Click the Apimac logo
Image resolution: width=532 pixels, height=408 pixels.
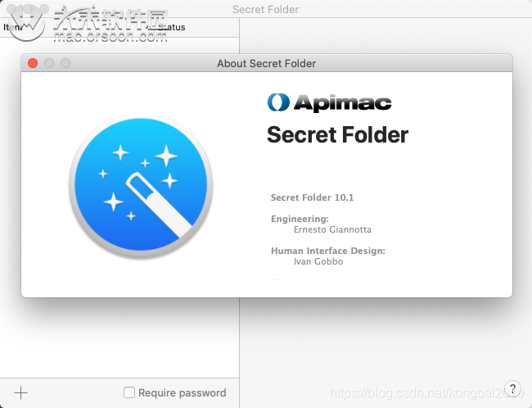click(330, 102)
